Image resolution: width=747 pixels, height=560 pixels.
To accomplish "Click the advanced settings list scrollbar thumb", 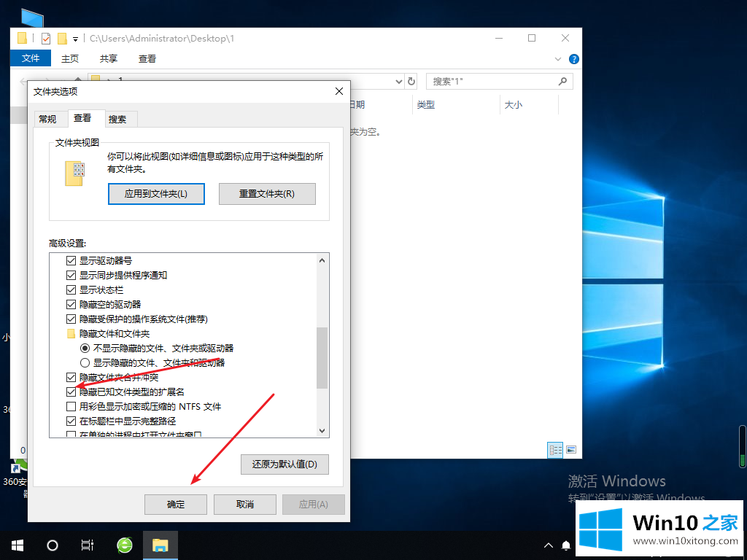I will pyautogui.click(x=322, y=357).
